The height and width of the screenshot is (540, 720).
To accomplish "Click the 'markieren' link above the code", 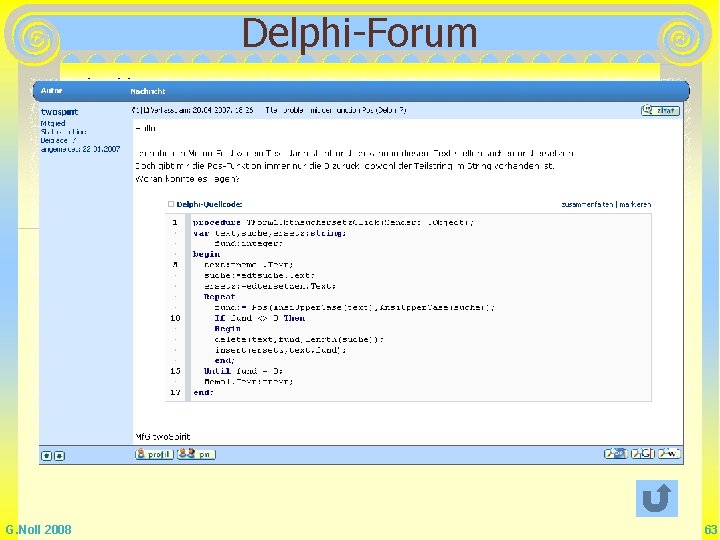I will point(635,204).
